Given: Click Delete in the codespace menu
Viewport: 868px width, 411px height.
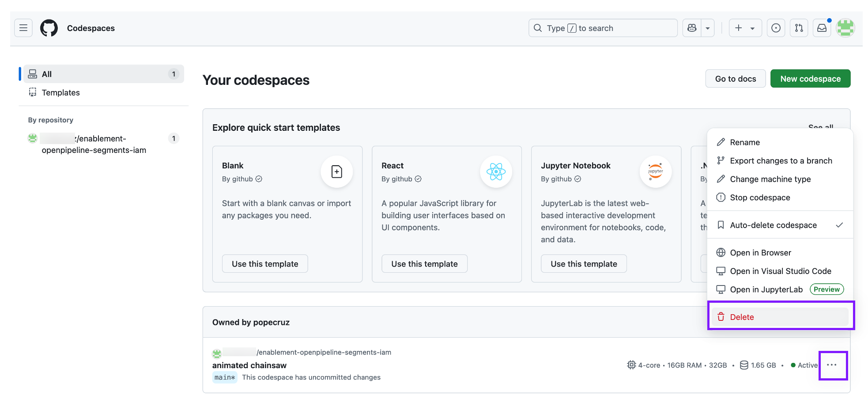Looking at the screenshot, I should 780,317.
